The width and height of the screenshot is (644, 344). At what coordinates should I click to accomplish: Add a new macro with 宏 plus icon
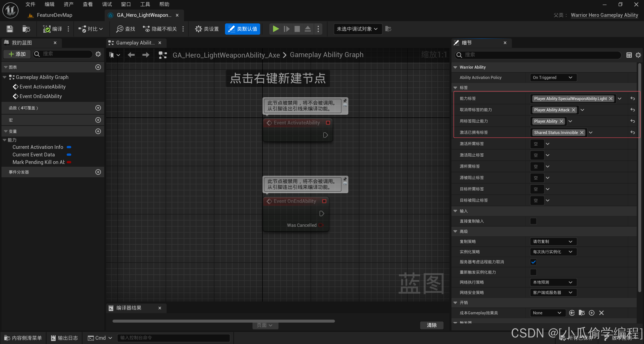pyautogui.click(x=98, y=120)
